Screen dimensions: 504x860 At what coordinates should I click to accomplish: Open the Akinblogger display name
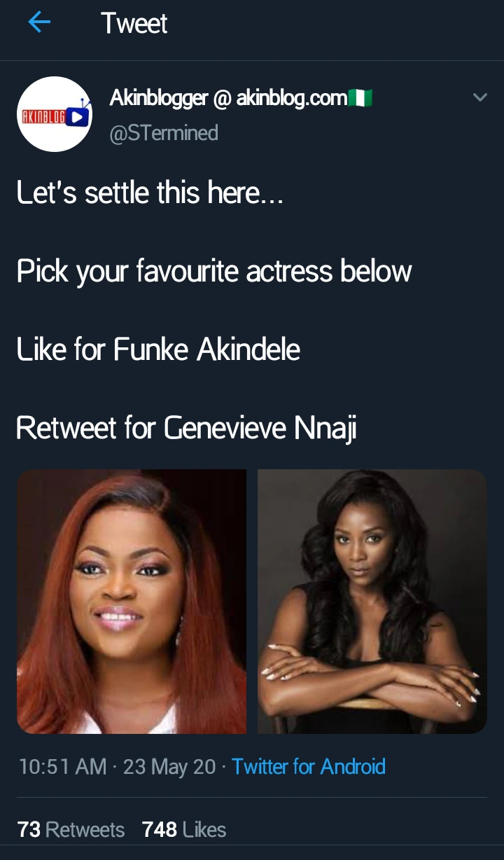click(159, 98)
